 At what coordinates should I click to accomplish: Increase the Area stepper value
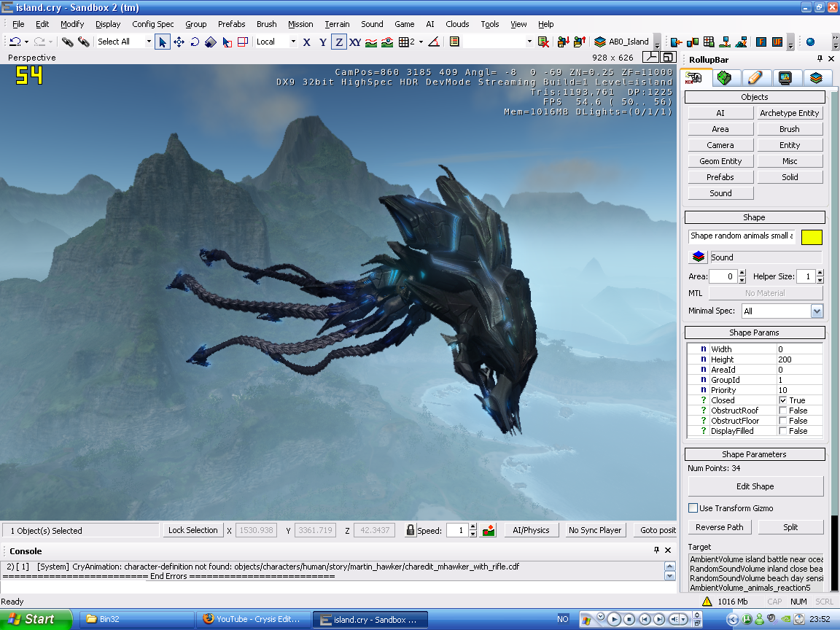(x=742, y=273)
